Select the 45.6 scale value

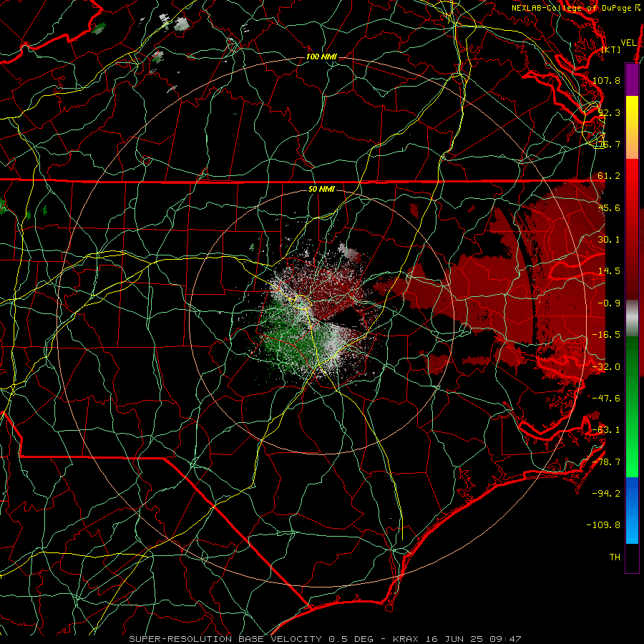click(x=609, y=208)
